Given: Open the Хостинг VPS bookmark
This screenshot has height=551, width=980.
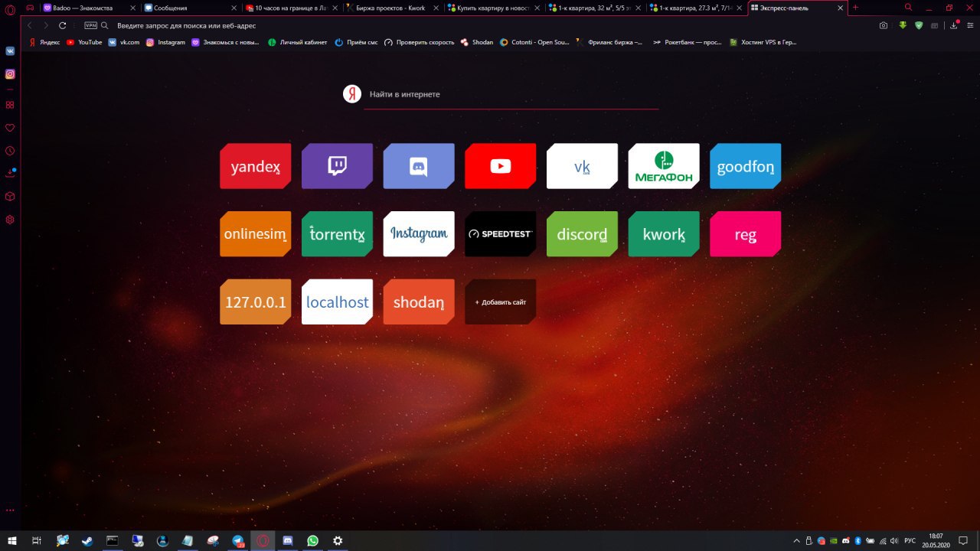Looking at the screenshot, I should click(762, 42).
